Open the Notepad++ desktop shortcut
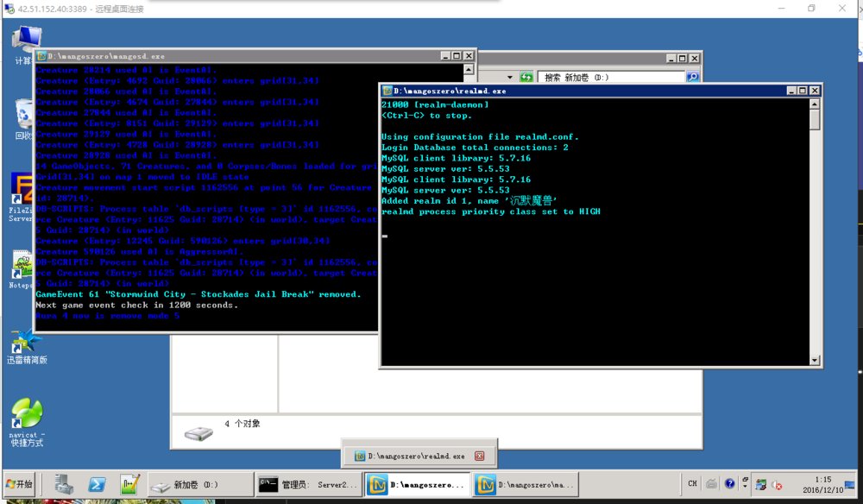Image resolution: width=863 pixels, height=504 pixels. click(21, 269)
